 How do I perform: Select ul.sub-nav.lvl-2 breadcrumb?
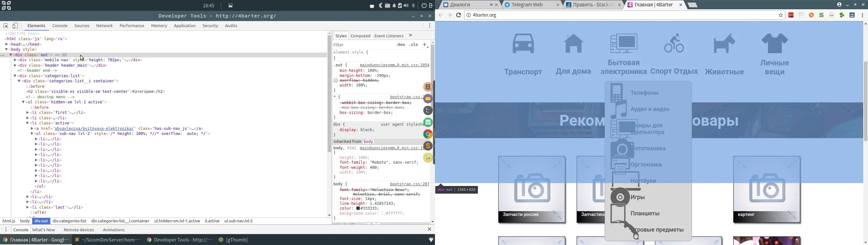238,221
